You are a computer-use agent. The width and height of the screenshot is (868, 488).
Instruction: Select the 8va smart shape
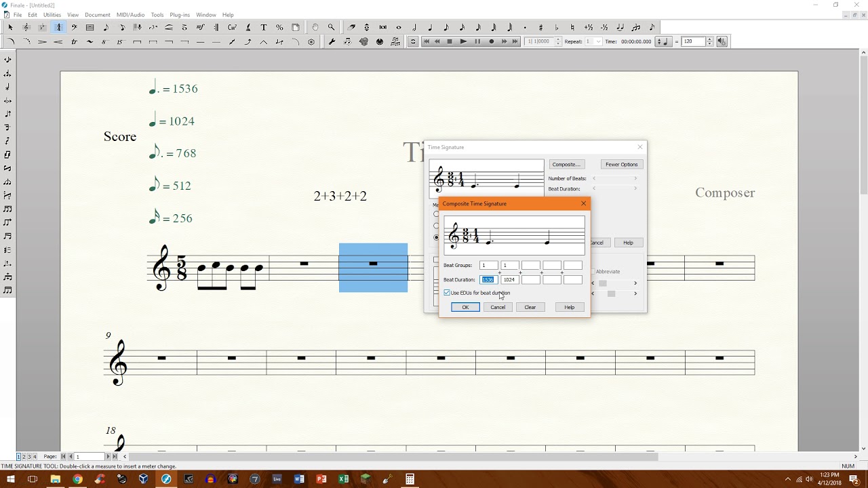pos(104,41)
